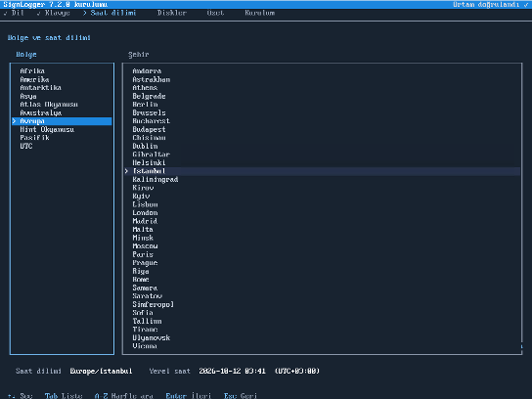Image resolution: width=532 pixels, height=399 pixels.
Task: Choose Moscow city
Action: point(323,246)
